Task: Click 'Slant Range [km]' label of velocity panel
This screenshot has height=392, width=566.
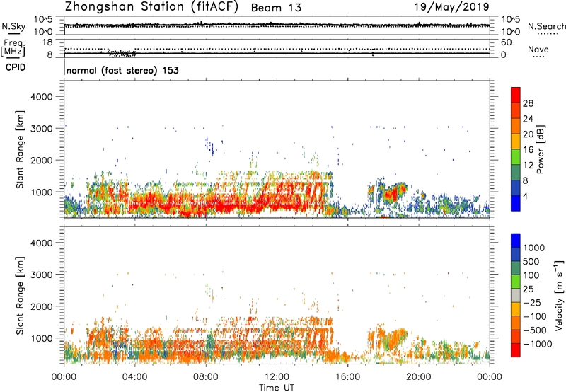Action: [x=20, y=296]
